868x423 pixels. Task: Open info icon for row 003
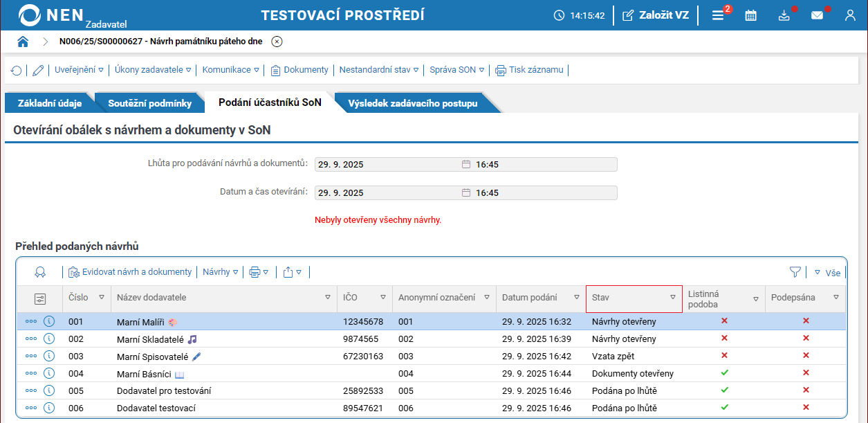pyautogui.click(x=49, y=356)
